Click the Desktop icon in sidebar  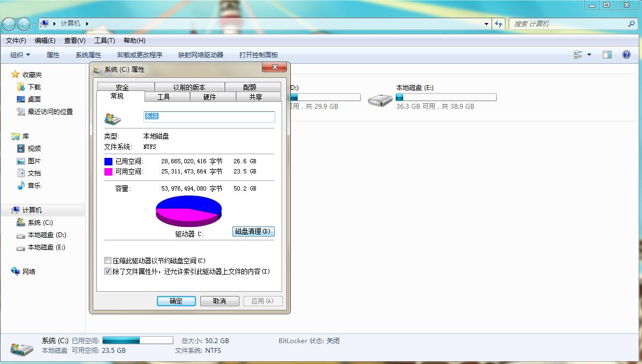[20, 99]
